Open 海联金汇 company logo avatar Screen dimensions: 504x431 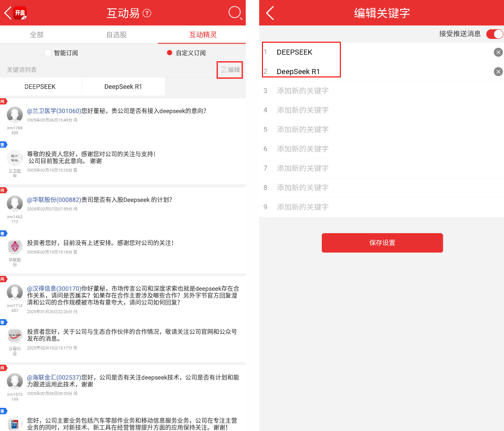click(x=15, y=424)
